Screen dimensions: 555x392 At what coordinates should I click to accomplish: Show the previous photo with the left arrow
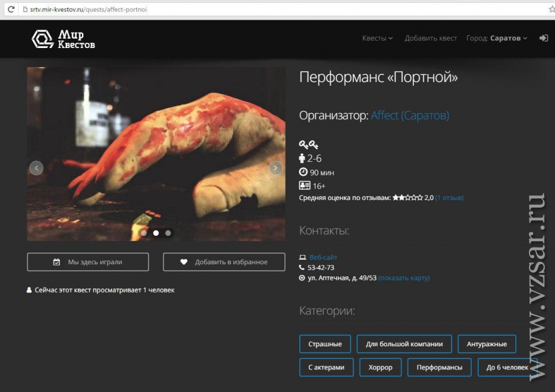coord(36,168)
